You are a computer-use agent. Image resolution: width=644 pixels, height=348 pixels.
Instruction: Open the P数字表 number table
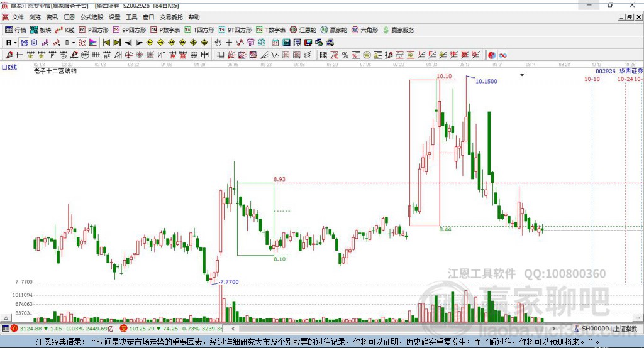coord(165,30)
